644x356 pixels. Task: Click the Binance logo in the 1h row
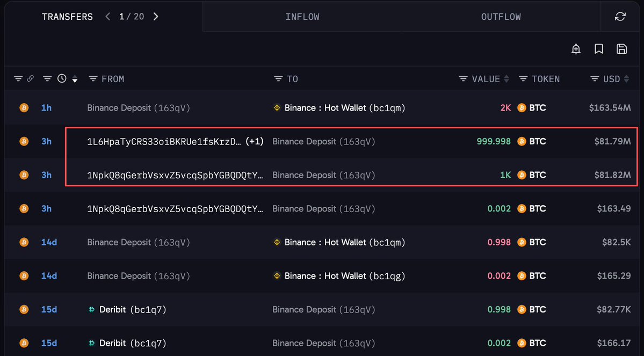point(277,108)
